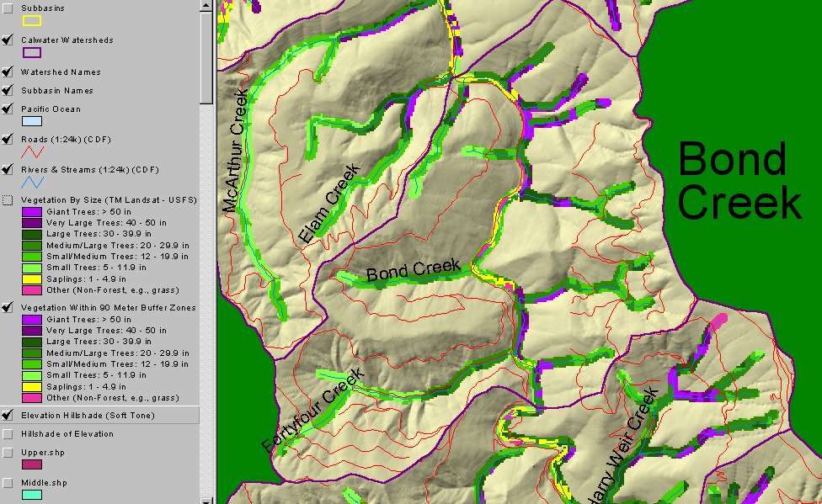Click Small Trees swatch under Vegetation By Size
822x504 pixels.
click(x=31, y=268)
